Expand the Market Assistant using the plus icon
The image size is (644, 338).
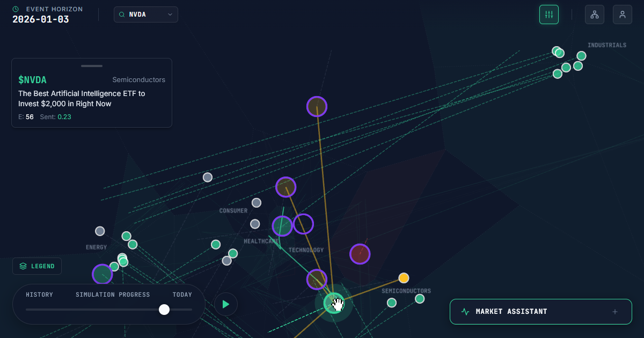614,311
